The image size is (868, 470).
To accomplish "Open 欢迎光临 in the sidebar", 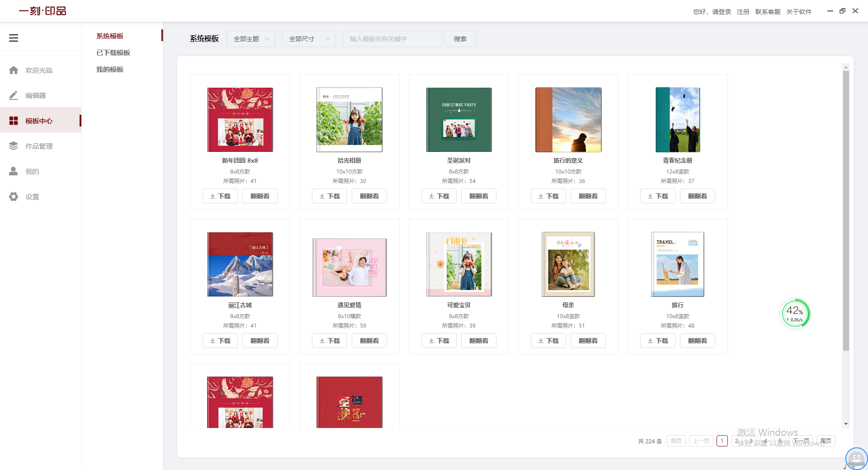I will tap(41, 70).
